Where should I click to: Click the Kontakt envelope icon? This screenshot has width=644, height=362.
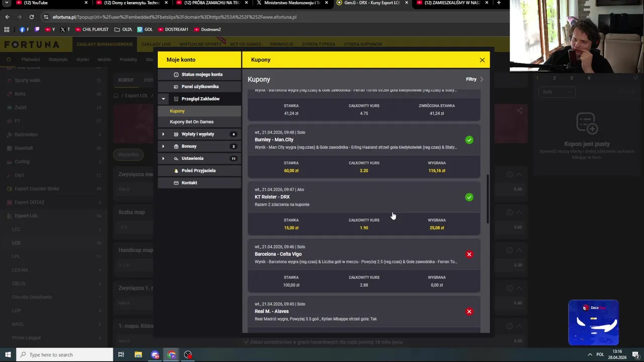click(x=176, y=183)
